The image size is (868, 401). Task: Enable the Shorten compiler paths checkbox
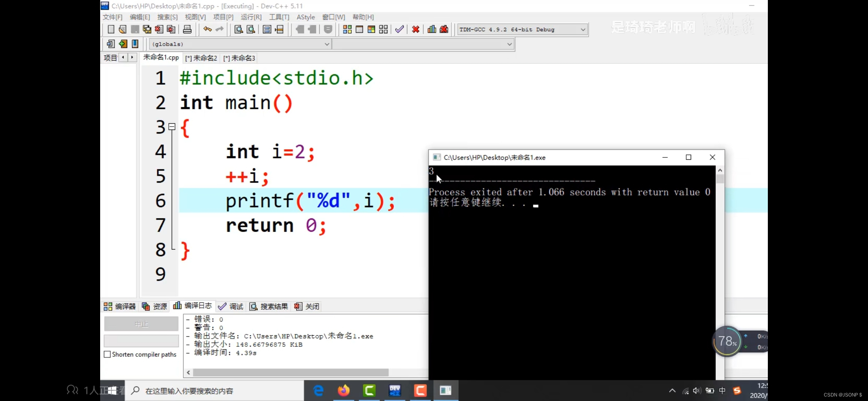108,354
